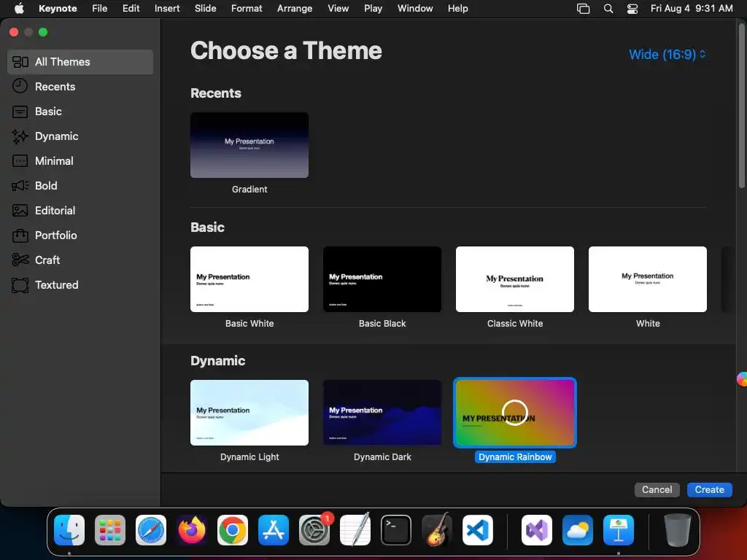Open Control Center in menu bar
This screenshot has width=747, height=560.
[632, 9]
